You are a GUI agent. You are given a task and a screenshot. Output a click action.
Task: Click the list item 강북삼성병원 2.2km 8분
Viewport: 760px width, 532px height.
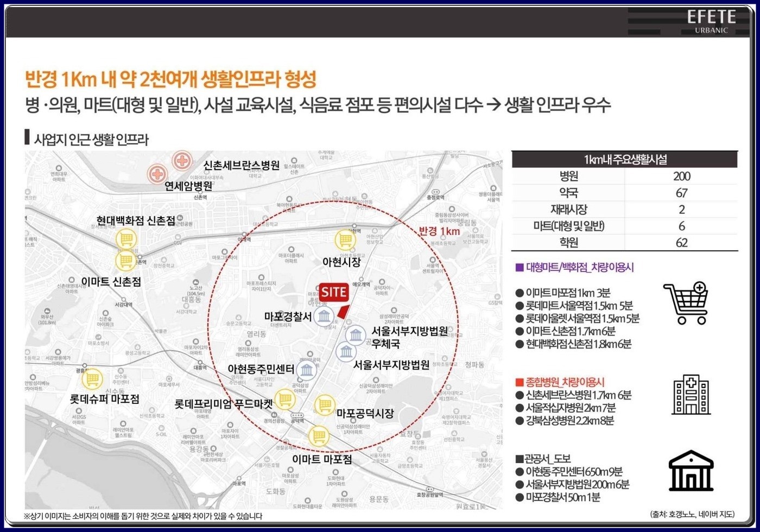(x=565, y=421)
